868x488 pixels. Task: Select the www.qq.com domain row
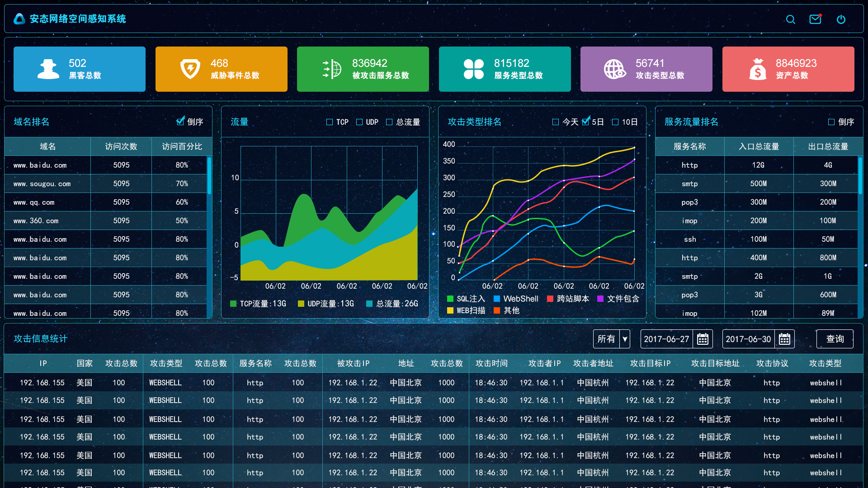point(105,202)
